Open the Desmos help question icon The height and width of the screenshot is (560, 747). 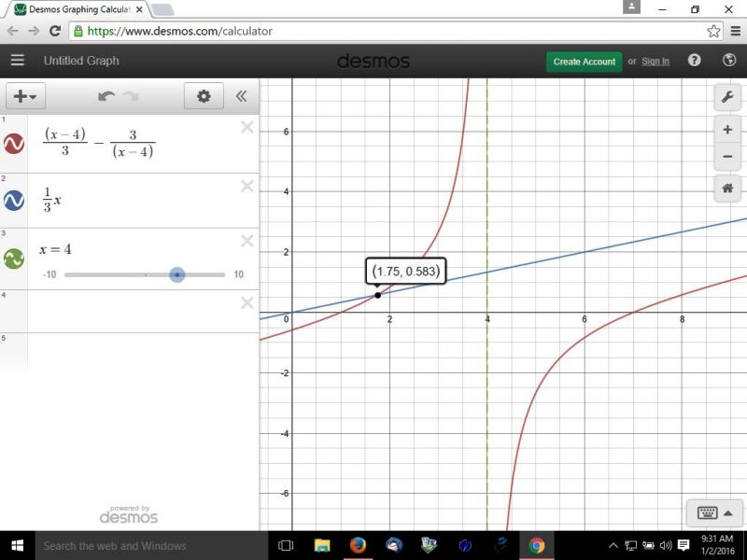click(x=694, y=60)
